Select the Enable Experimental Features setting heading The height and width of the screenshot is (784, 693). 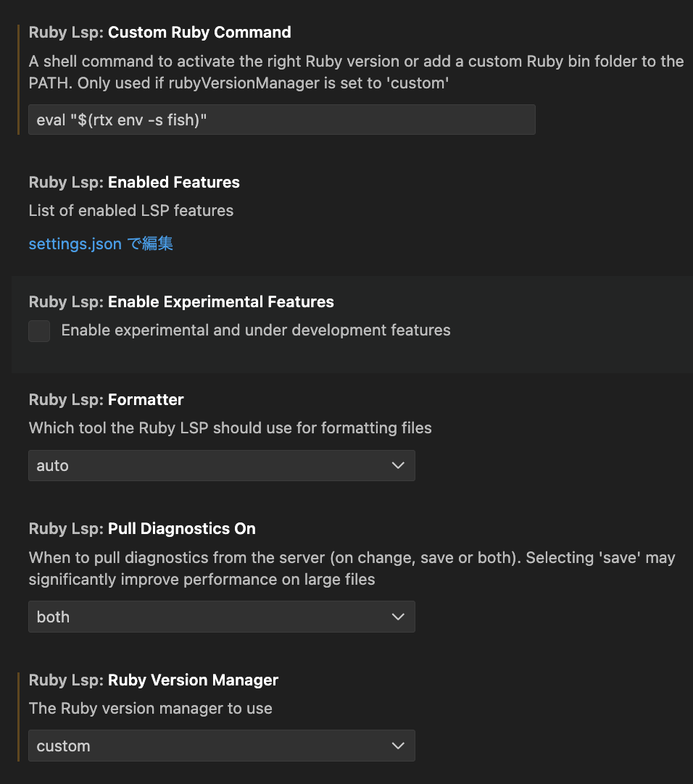coord(181,301)
